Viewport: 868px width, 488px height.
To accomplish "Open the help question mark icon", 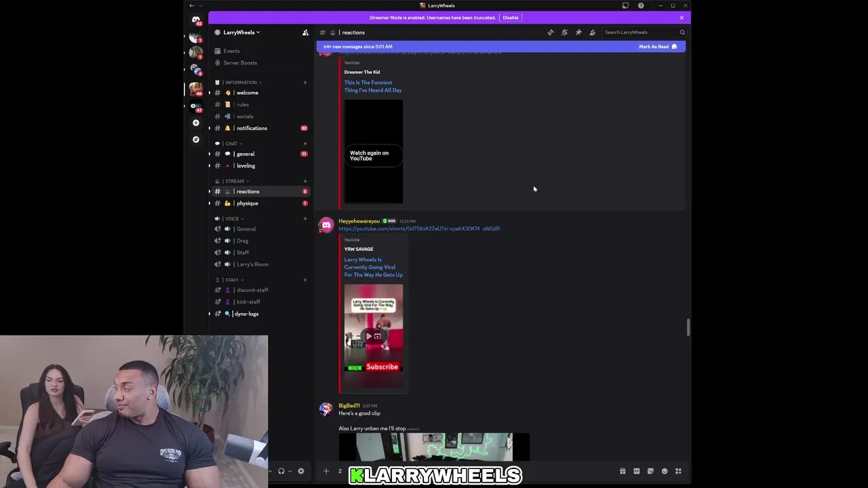I will [x=641, y=5].
